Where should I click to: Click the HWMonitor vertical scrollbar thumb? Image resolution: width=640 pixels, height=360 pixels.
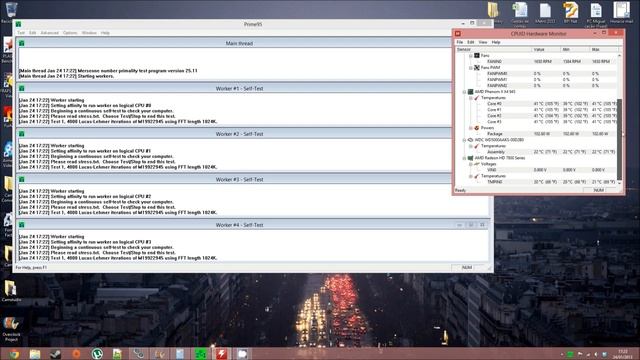(x=620, y=139)
